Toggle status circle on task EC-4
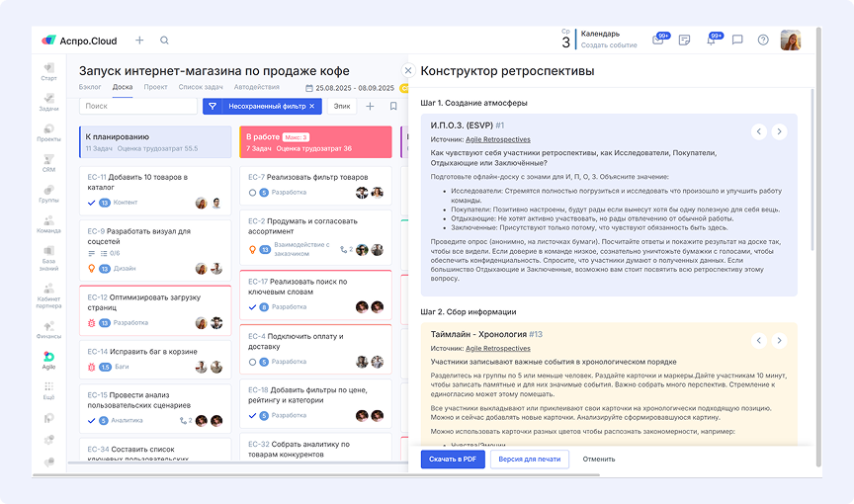 (252, 364)
